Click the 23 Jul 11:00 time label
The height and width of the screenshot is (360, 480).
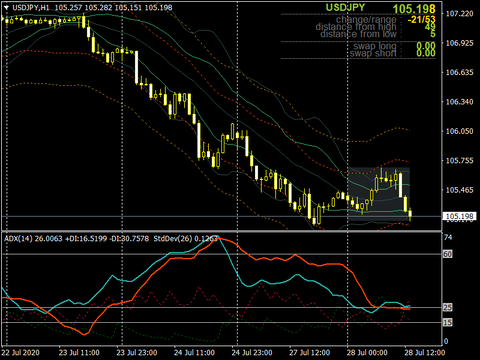(79, 353)
